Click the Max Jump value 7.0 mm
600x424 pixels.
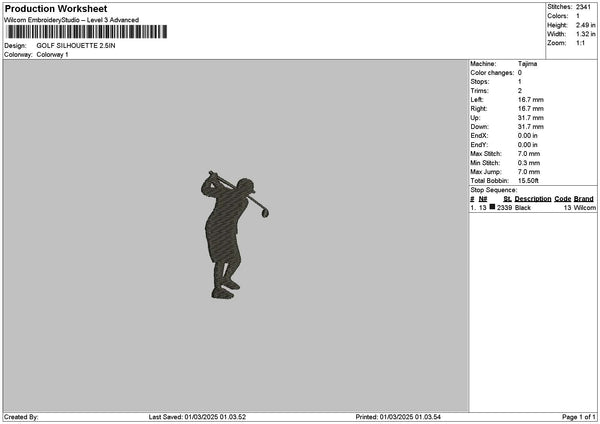pyautogui.click(x=529, y=172)
